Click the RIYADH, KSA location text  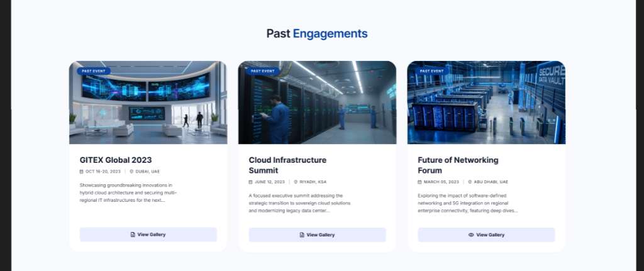(x=313, y=182)
